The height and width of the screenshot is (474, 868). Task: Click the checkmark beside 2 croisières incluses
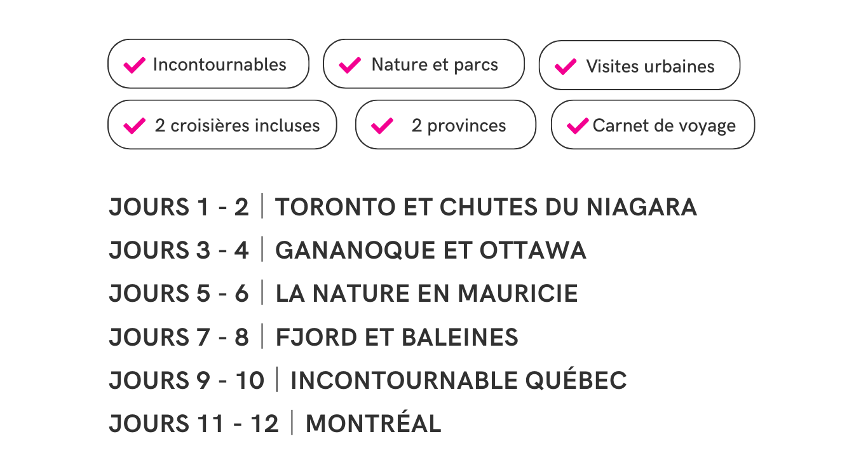coord(134,126)
